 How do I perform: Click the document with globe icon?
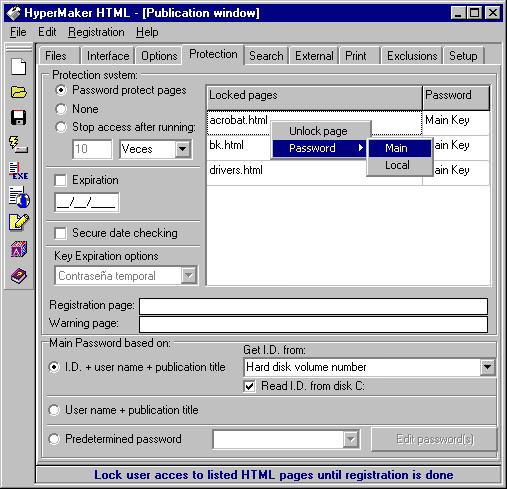point(19,197)
